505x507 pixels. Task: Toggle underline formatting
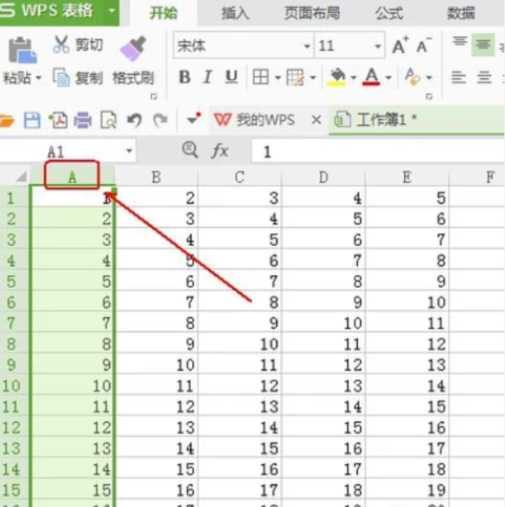[x=231, y=77]
